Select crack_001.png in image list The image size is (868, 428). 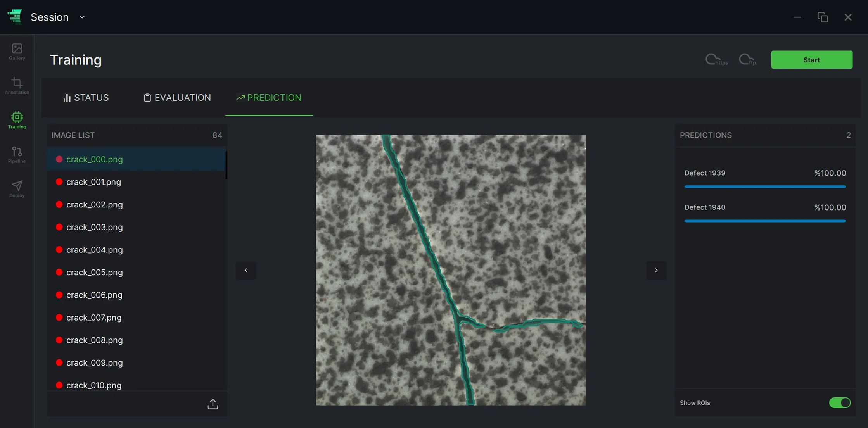(x=136, y=182)
